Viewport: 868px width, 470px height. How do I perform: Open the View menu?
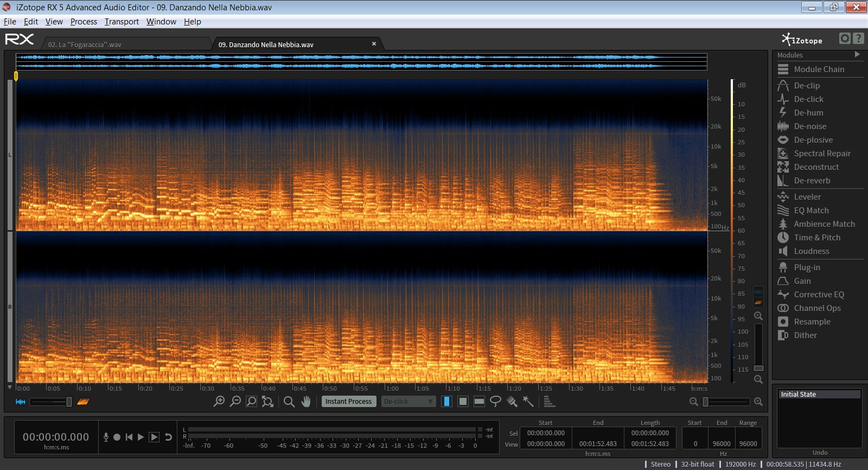pyautogui.click(x=54, y=22)
